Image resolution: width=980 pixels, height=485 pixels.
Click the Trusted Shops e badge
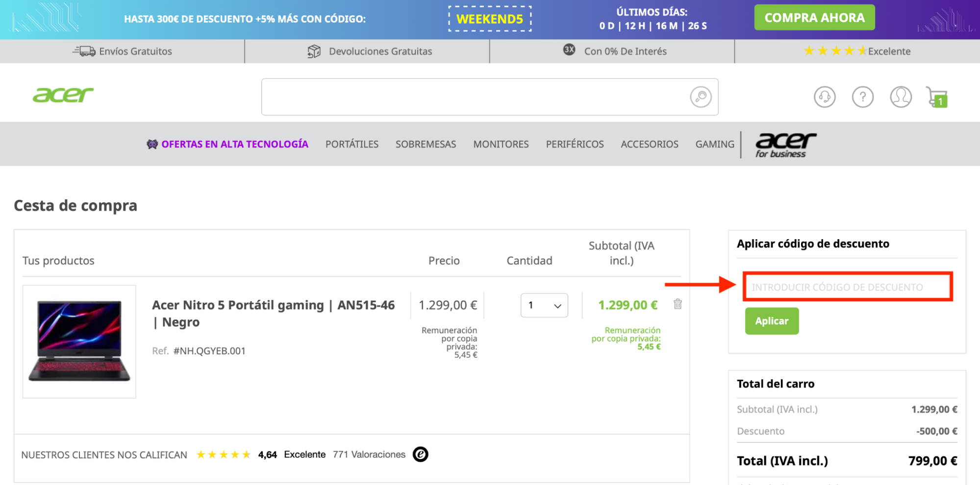click(420, 454)
